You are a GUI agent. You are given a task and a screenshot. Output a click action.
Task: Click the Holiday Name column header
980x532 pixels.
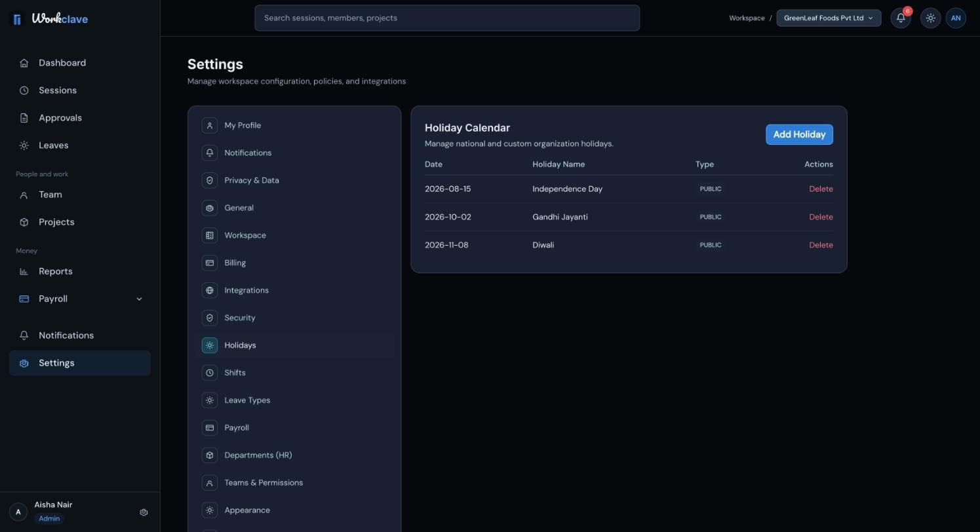[559, 164]
